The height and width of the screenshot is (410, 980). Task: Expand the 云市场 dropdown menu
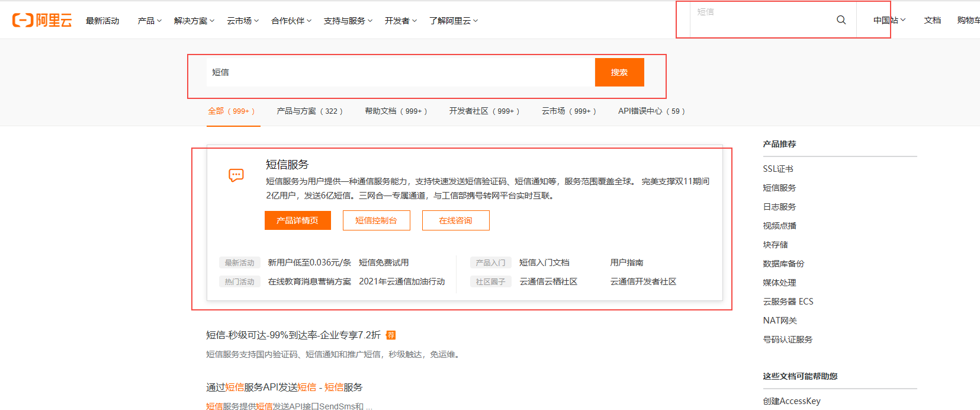(x=243, y=21)
